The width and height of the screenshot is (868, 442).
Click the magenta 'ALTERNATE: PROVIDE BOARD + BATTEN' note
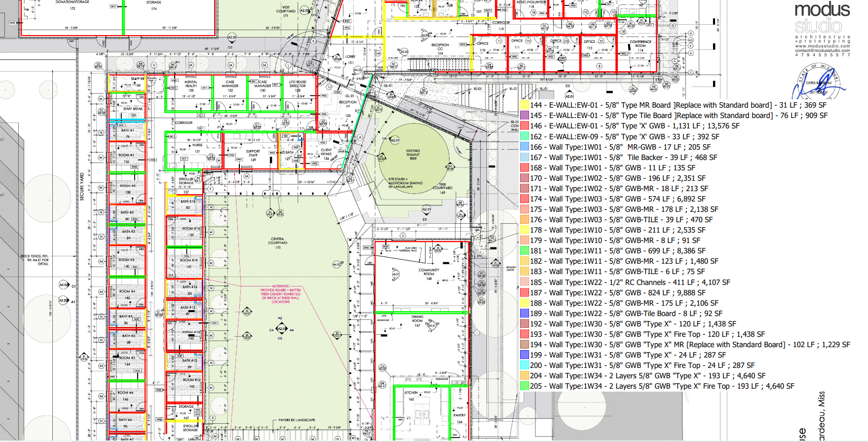tap(280, 294)
